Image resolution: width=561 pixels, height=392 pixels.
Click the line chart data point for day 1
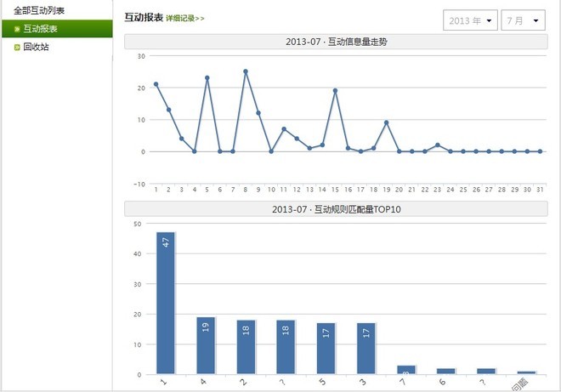pyautogui.click(x=156, y=84)
